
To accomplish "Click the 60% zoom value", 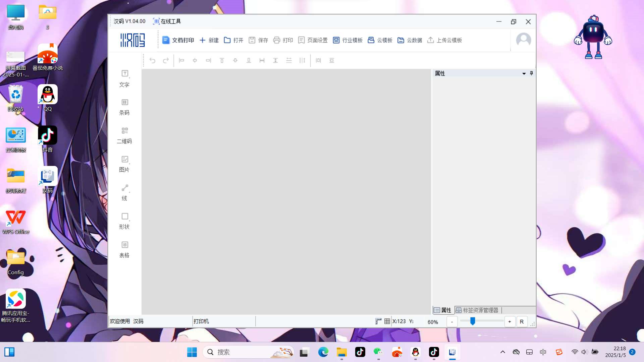I will click(x=433, y=322).
